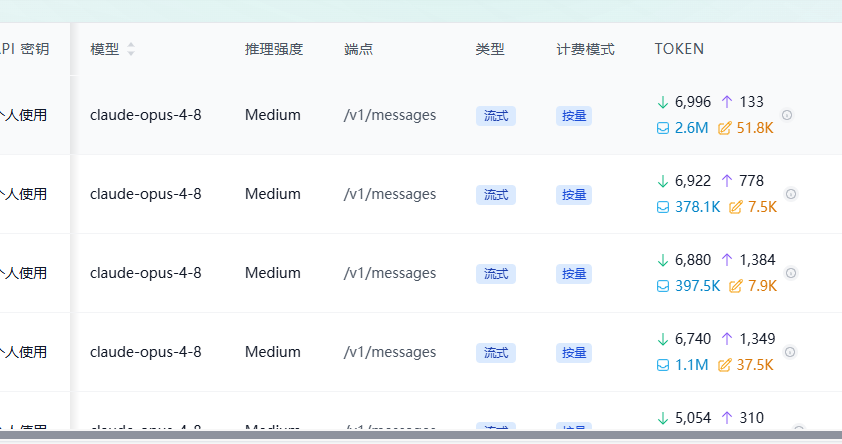Click the cache write icon beside 7.5K
The width and height of the screenshot is (842, 444).
[735, 207]
